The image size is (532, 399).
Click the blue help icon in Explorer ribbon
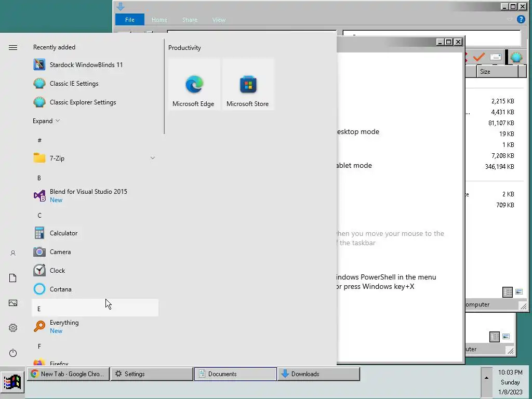521,19
